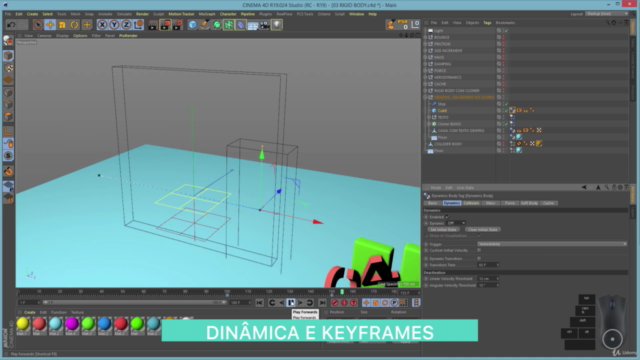Add a Cube primitive object
The width and height of the screenshot is (640, 360).
tap(193, 25)
